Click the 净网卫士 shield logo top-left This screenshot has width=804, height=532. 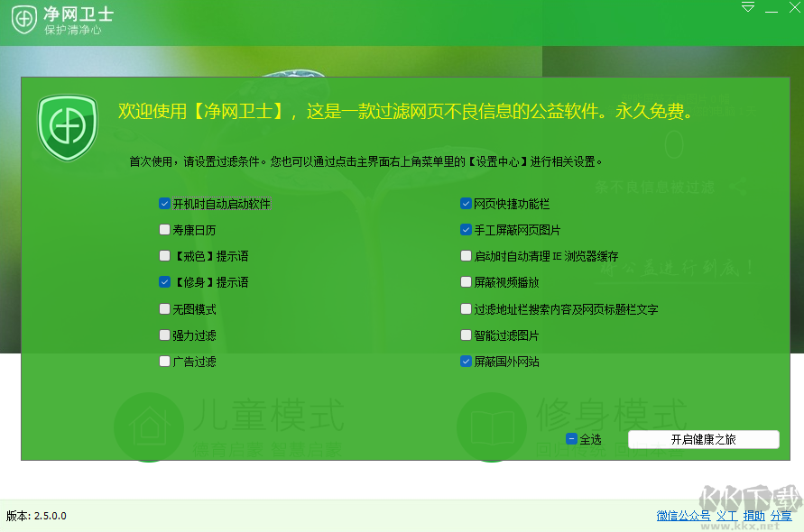point(24,20)
